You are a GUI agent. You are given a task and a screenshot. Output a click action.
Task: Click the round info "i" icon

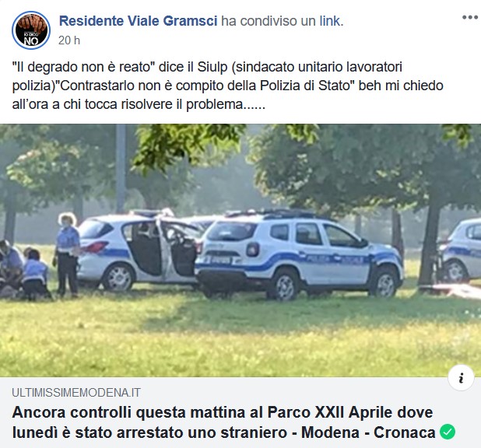pyautogui.click(x=461, y=378)
